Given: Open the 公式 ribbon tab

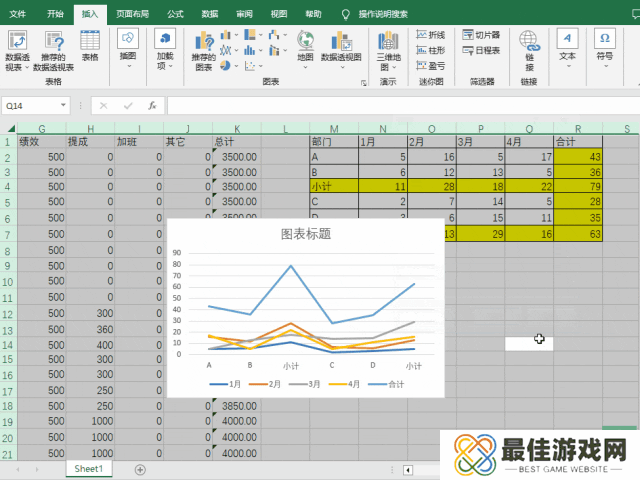Looking at the screenshot, I should pyautogui.click(x=175, y=15).
